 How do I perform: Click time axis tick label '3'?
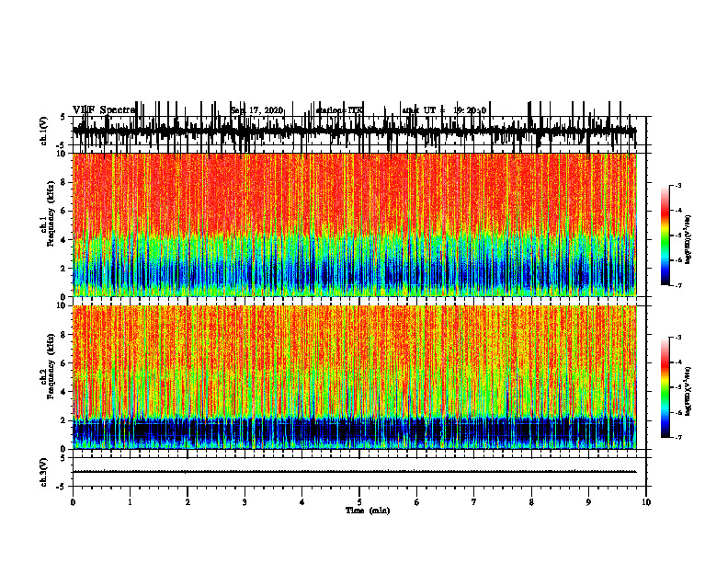click(245, 502)
